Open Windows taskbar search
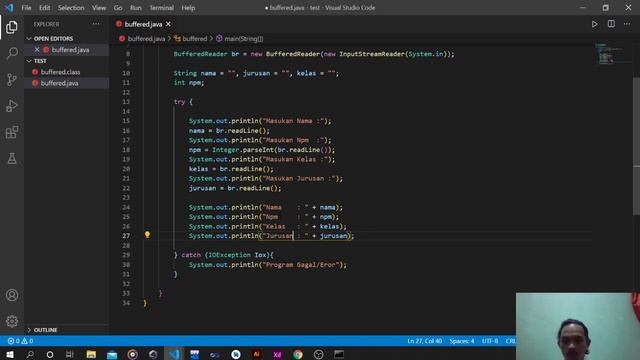The height and width of the screenshot is (360, 640). (x=30, y=354)
